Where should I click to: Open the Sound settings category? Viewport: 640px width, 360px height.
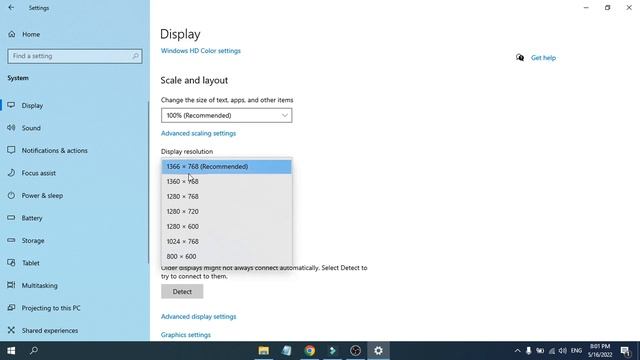pos(31,128)
